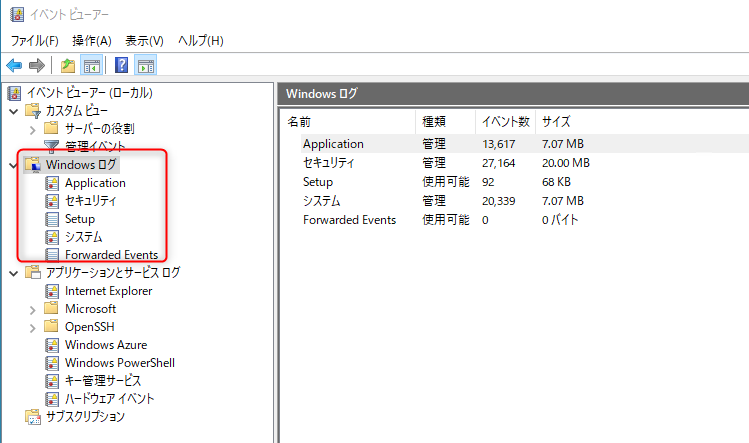The height and width of the screenshot is (443, 749).
Task: Click the Internet Explorer log icon
Action: tap(52, 291)
